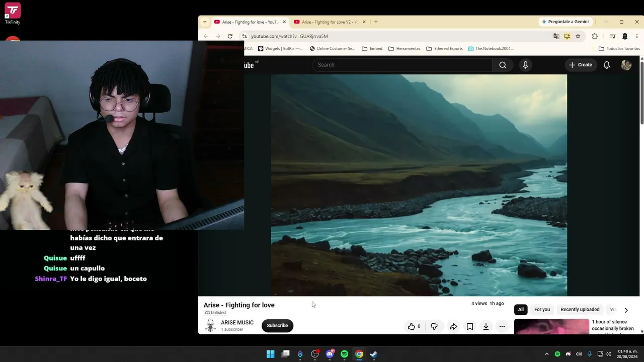Open the 'ARISE MUSIC' channel name link

237,323
